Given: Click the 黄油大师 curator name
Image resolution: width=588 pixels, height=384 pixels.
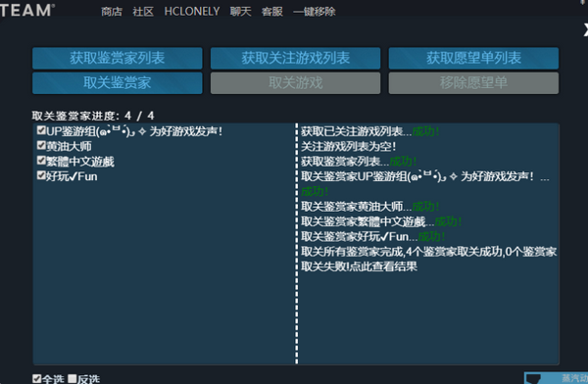Looking at the screenshot, I should tap(69, 146).
